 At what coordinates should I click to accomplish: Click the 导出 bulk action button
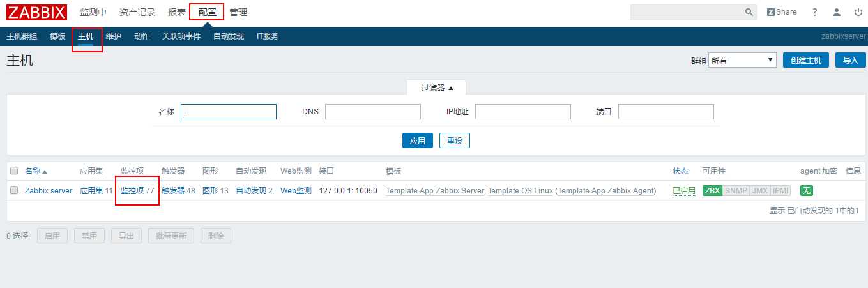click(x=126, y=236)
